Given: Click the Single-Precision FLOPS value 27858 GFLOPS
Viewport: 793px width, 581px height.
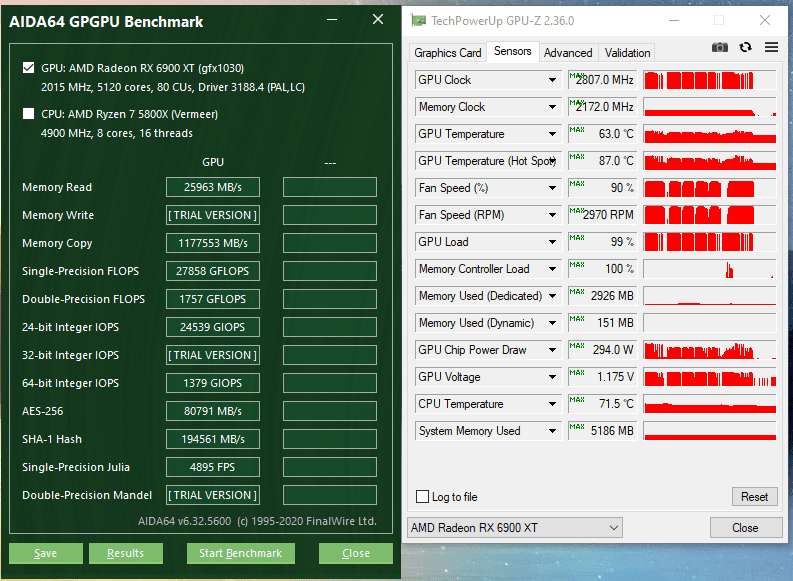Looking at the screenshot, I should (213, 271).
